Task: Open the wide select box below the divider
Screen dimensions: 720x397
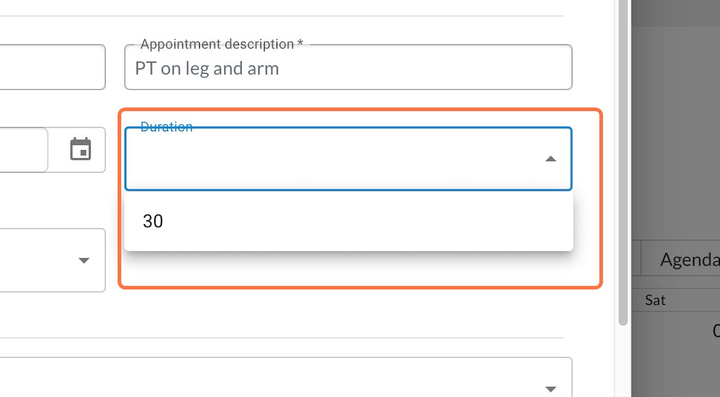Action: click(285, 377)
